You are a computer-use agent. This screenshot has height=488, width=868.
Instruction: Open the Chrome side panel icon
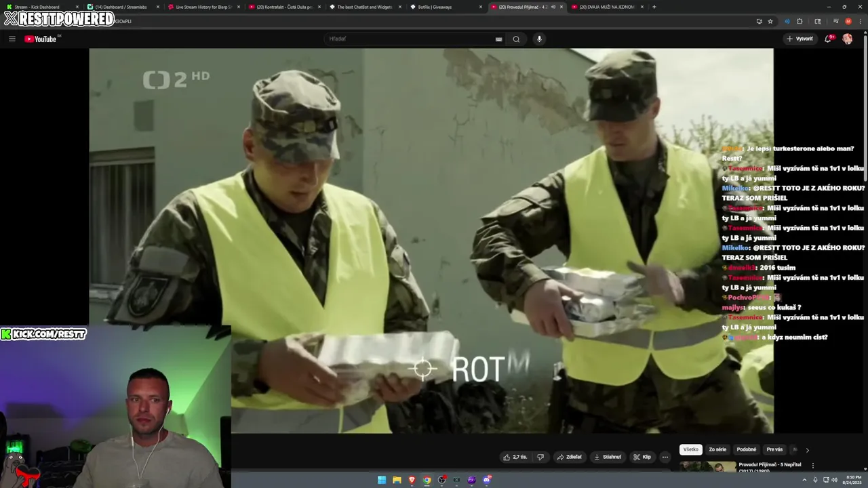pyautogui.click(x=818, y=21)
